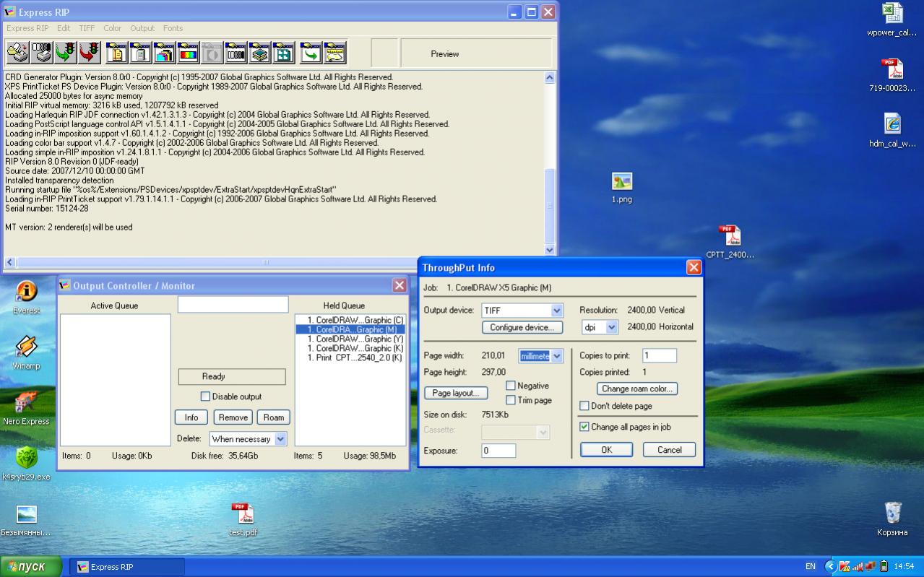
Task: Select the hdm_cal_w desktop icon
Action: [892, 131]
